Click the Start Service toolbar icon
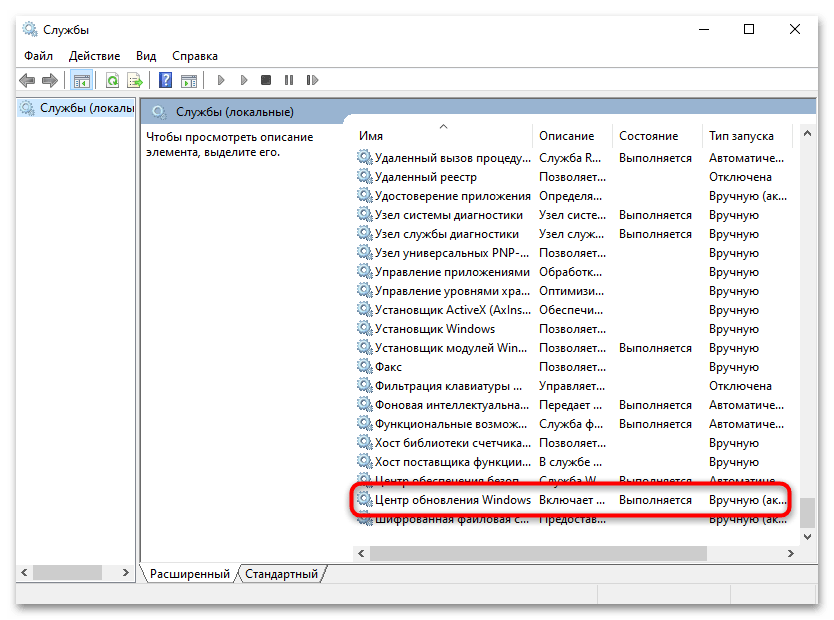The width and height of the screenshot is (834, 620). pyautogui.click(x=219, y=80)
